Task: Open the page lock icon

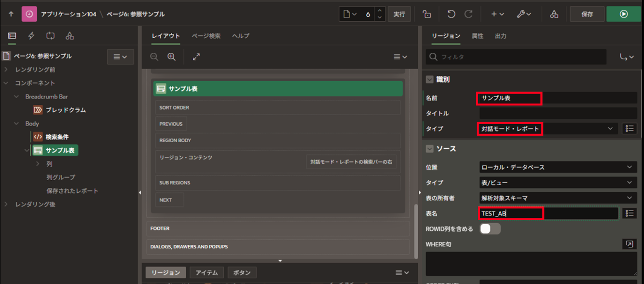Action: [x=426, y=14]
